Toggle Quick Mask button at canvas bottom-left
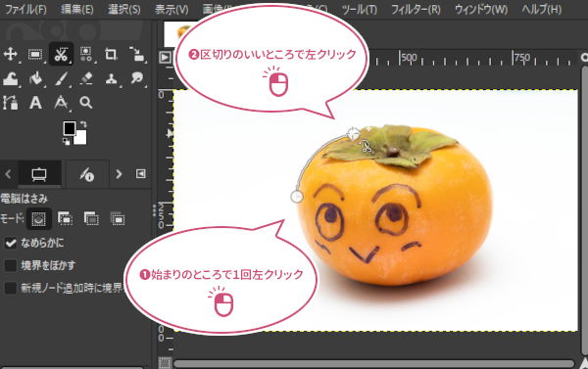 165,363
